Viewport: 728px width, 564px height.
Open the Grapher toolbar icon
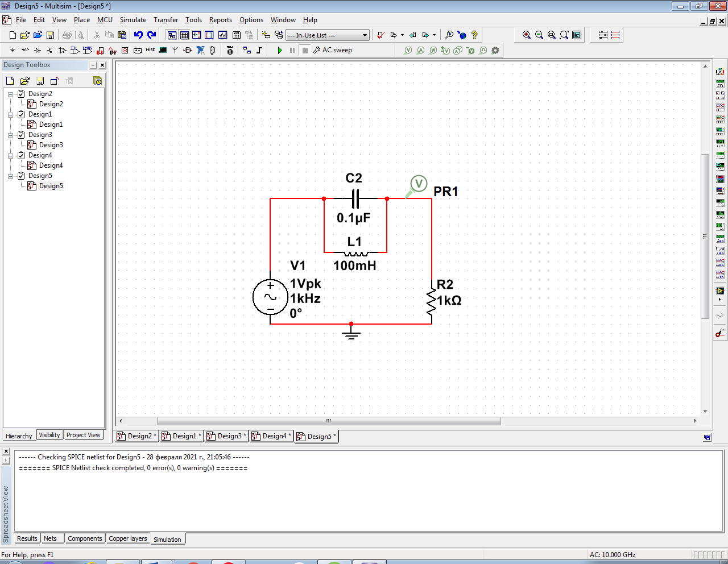click(x=222, y=35)
